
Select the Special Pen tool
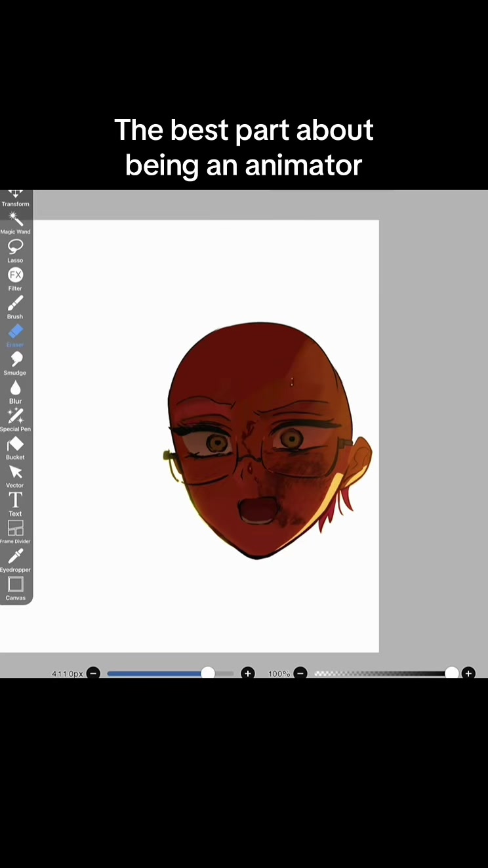click(x=15, y=420)
